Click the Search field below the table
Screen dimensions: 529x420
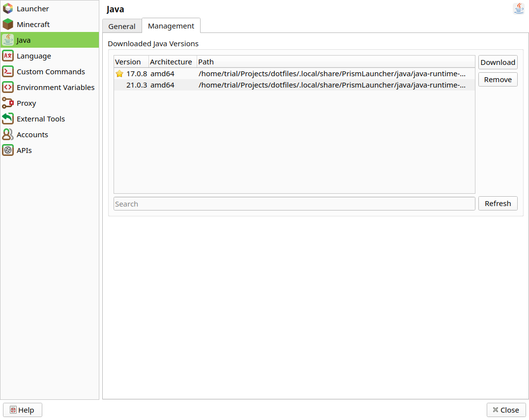coord(294,204)
